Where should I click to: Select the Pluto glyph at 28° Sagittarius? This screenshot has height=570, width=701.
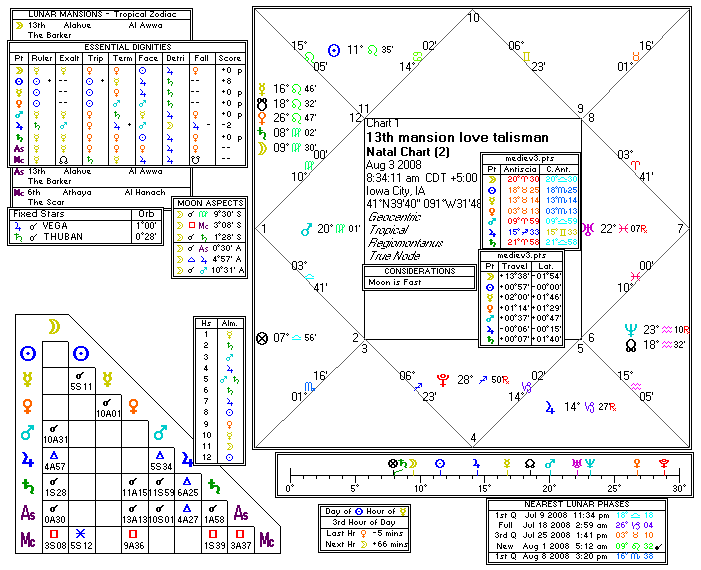[441, 380]
